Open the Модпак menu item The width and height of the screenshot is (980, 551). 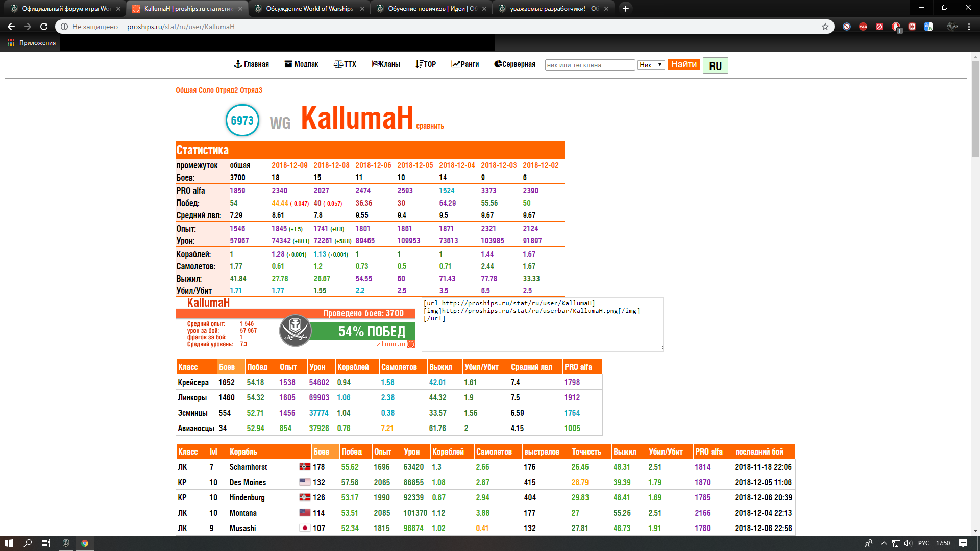[x=301, y=64]
